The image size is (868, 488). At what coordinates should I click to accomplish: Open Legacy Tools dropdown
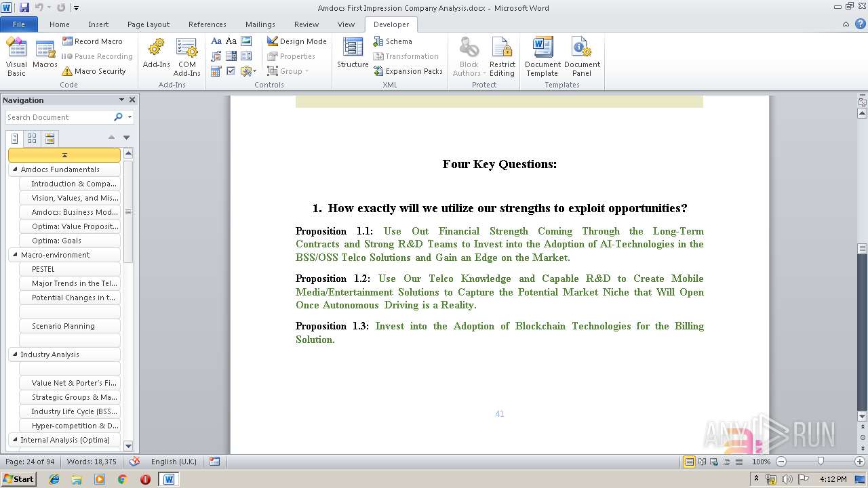coord(248,71)
